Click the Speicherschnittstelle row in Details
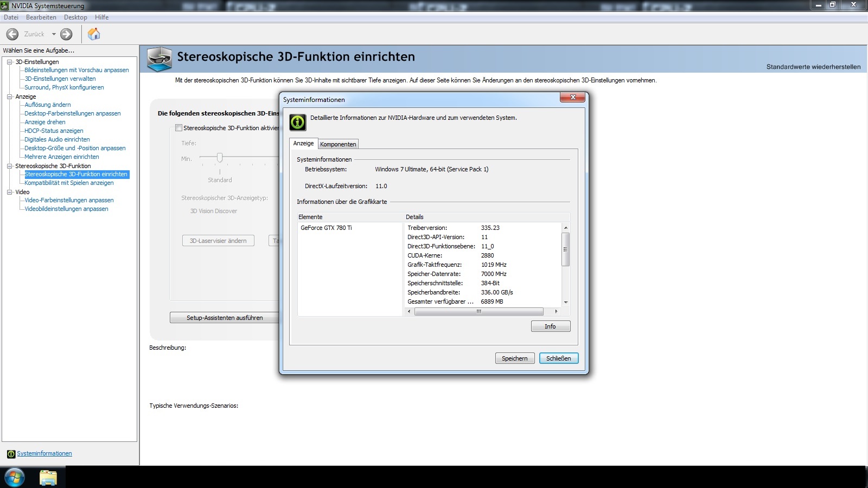 (x=483, y=283)
